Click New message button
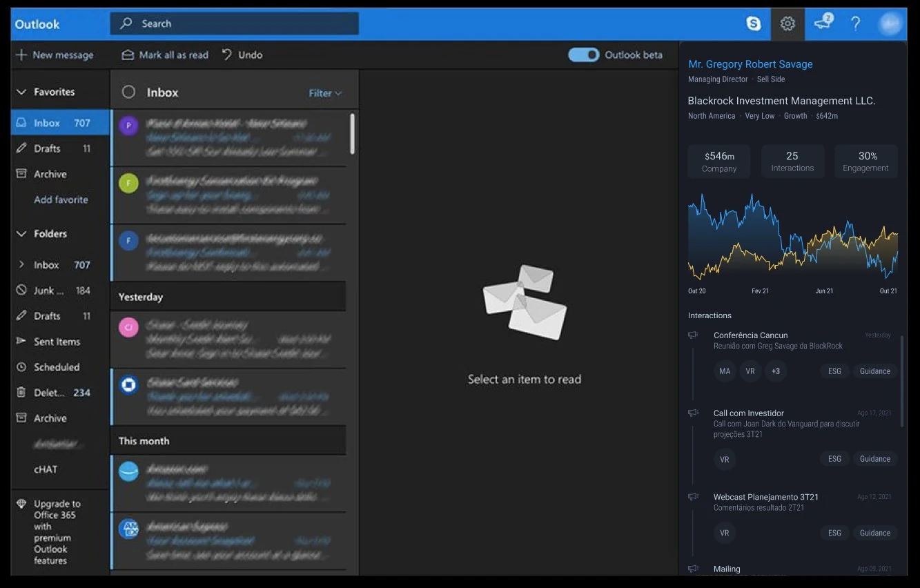Screen dimensions: 920x588 click(55, 55)
